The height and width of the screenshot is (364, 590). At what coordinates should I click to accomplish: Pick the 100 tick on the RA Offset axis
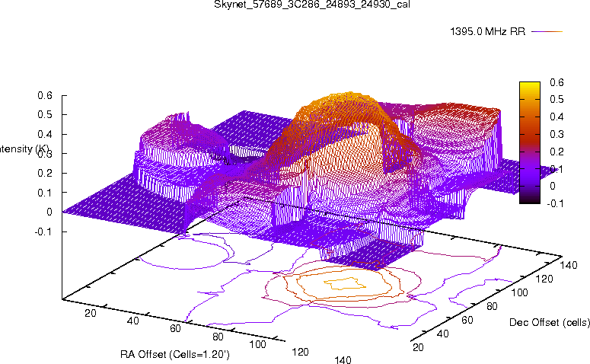click(x=258, y=344)
